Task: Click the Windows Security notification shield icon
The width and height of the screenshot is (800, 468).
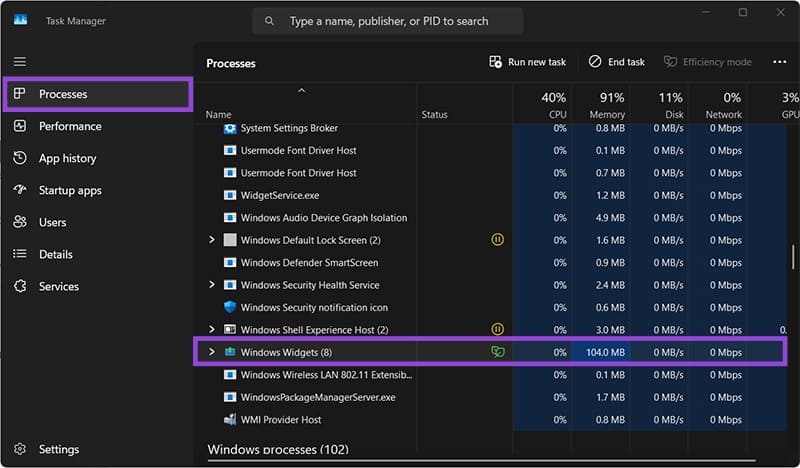Action: point(230,307)
